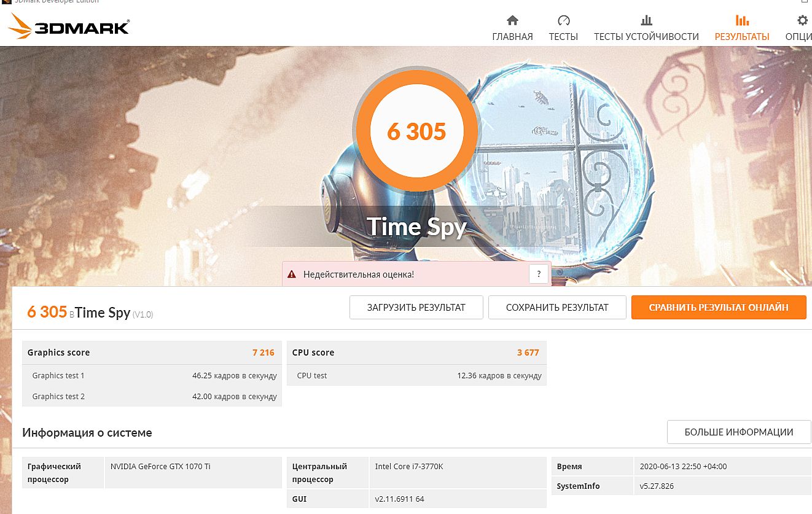
Task: Click the 3 677 CPU score value
Action: click(x=528, y=352)
